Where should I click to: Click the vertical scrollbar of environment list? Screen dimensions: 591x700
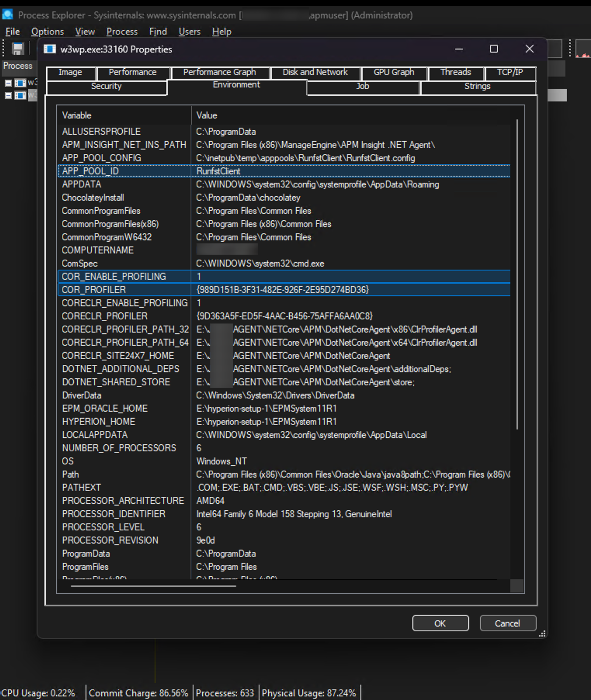[517, 274]
